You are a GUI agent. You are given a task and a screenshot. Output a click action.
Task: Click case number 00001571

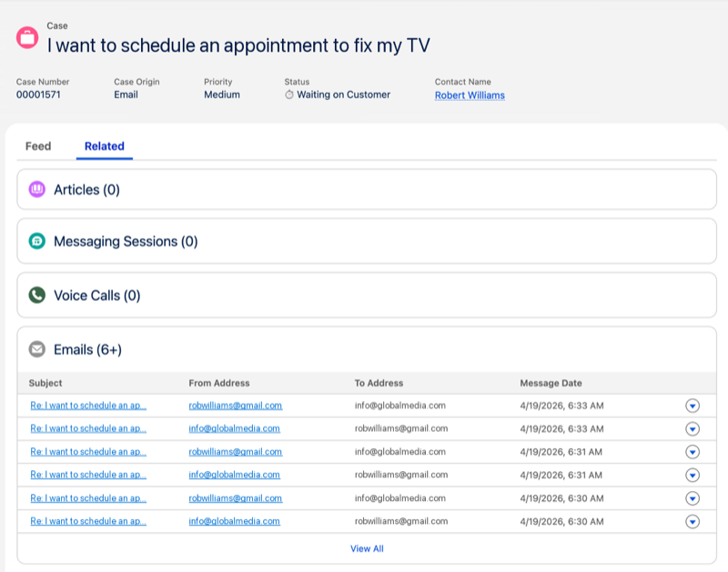38,95
